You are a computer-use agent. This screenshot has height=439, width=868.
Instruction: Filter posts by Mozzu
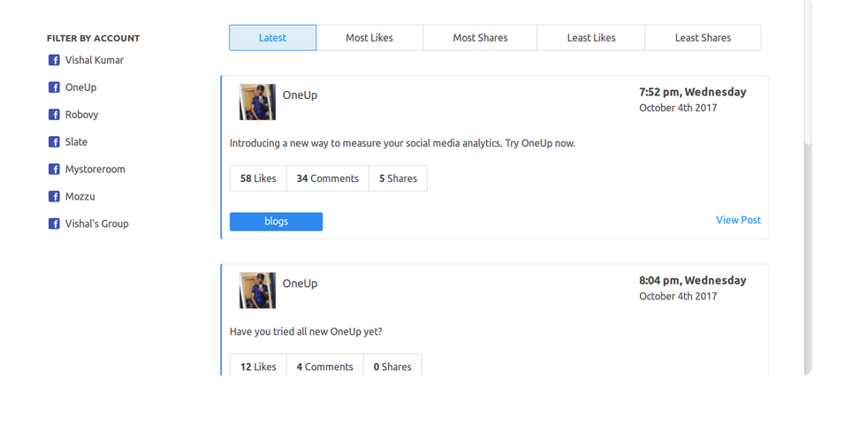click(x=80, y=196)
